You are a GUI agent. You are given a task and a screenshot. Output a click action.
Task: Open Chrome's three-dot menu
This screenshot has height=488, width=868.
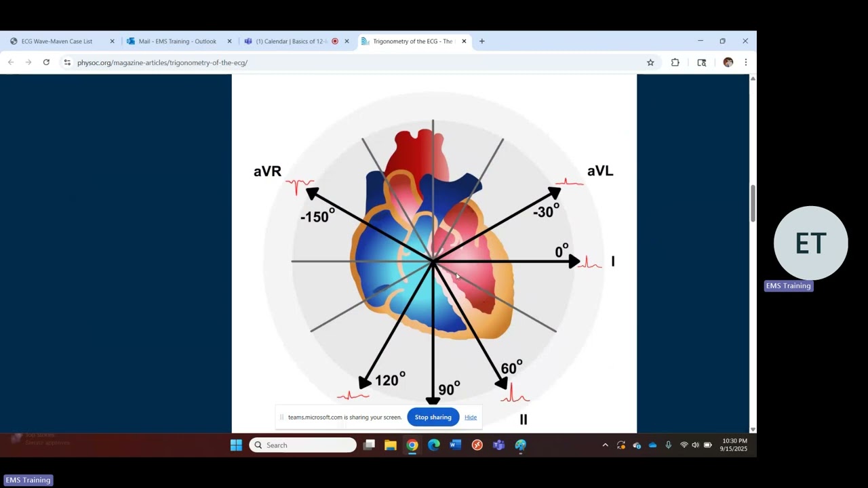746,62
